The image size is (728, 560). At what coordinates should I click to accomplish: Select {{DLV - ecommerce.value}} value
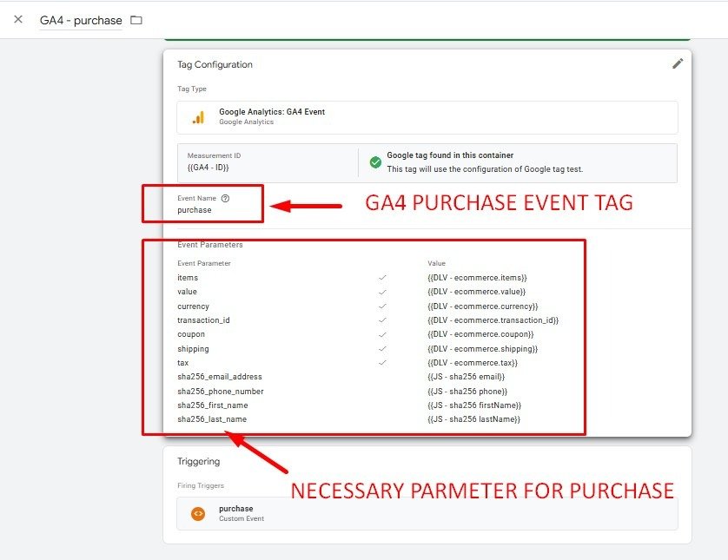476,292
